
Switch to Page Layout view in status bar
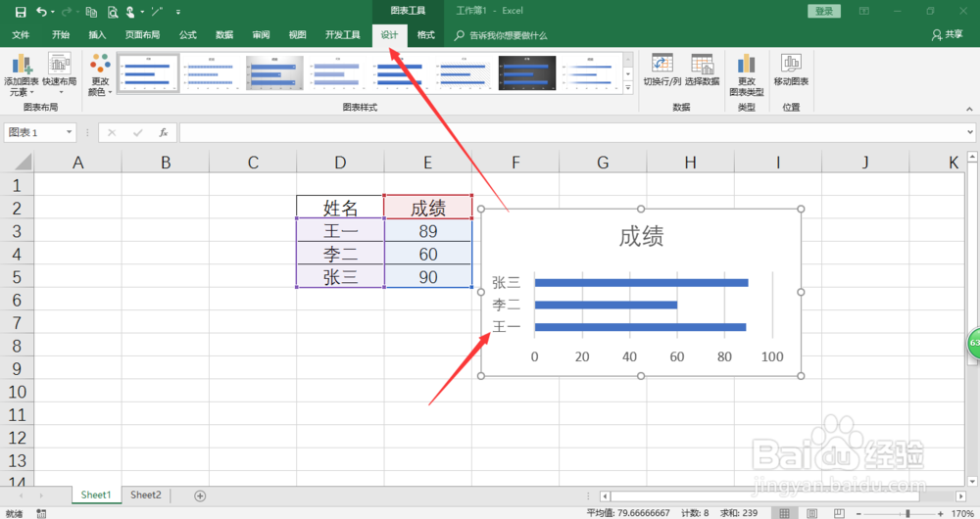811,513
